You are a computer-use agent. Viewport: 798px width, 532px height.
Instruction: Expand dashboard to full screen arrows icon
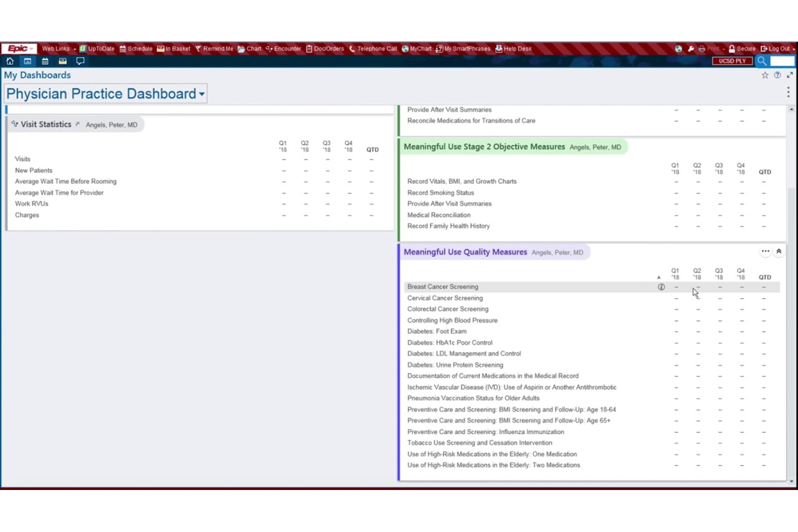pos(790,75)
